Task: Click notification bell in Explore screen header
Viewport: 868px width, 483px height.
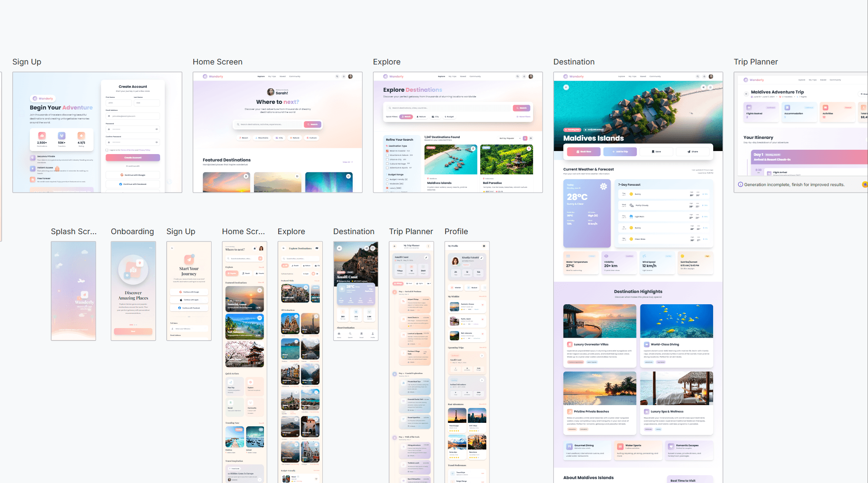Action: pos(524,76)
